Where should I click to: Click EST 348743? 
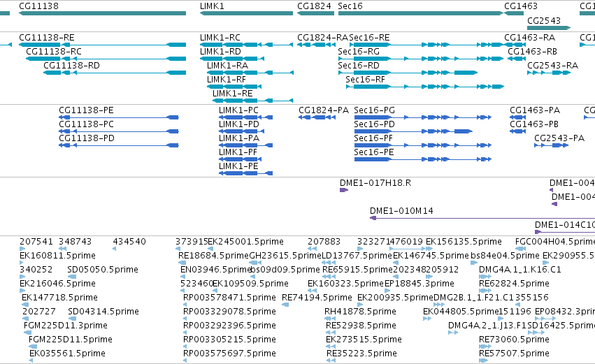click(x=75, y=242)
